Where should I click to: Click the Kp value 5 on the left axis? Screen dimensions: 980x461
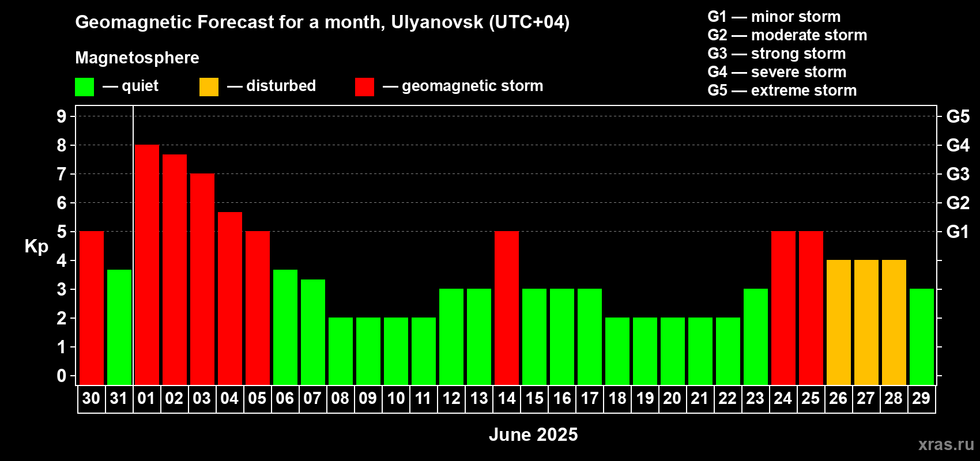pos(62,232)
